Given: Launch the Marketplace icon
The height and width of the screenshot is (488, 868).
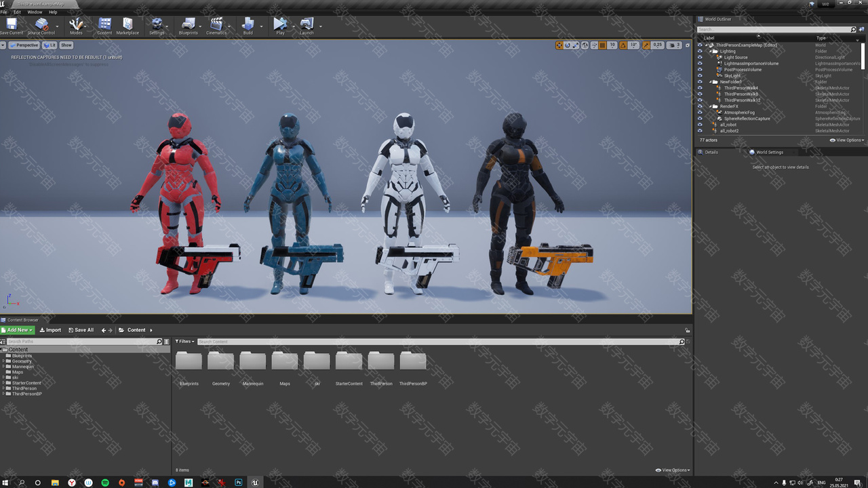Looking at the screenshot, I should point(127,26).
